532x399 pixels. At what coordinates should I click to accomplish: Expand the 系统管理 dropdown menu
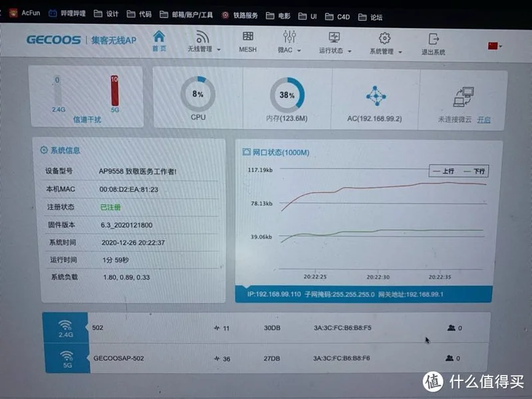(x=386, y=44)
